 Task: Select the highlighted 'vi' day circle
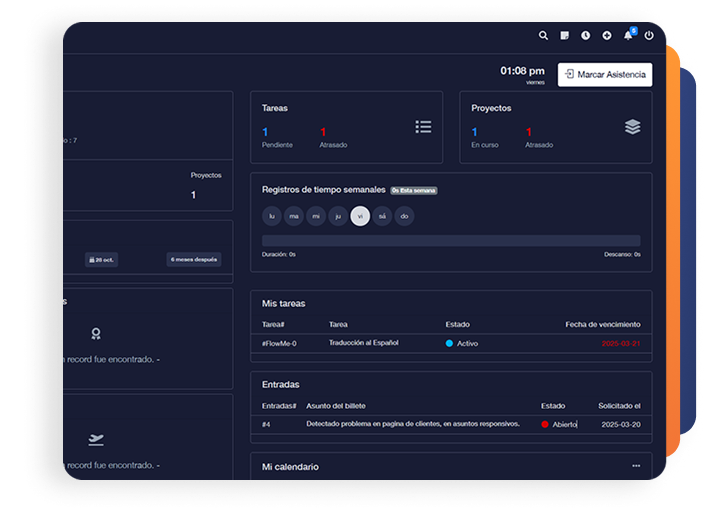[x=360, y=216]
